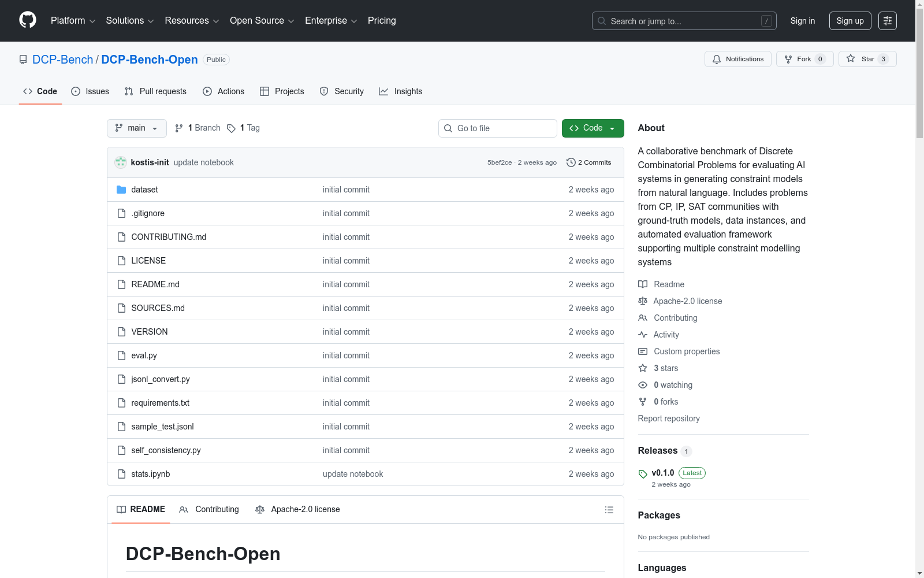Expand the Enterprise menu
924x578 pixels.
331,21
